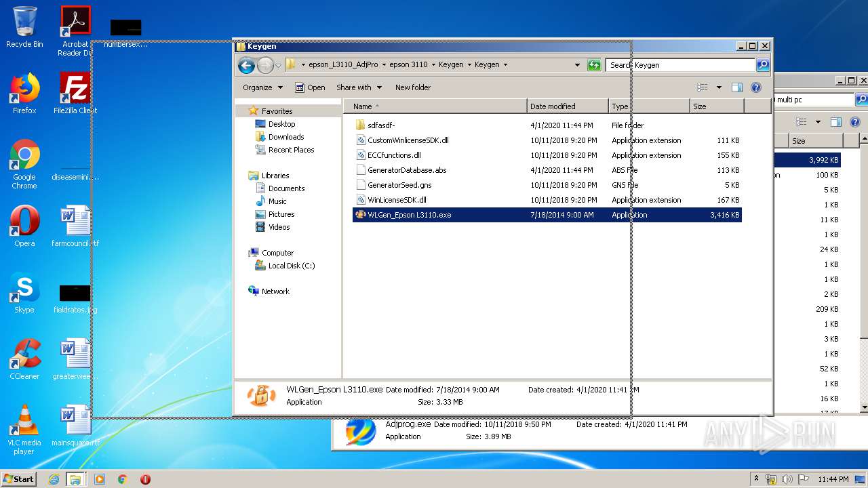Open the view options dropdown arrow
The image size is (868, 488).
click(x=719, y=87)
